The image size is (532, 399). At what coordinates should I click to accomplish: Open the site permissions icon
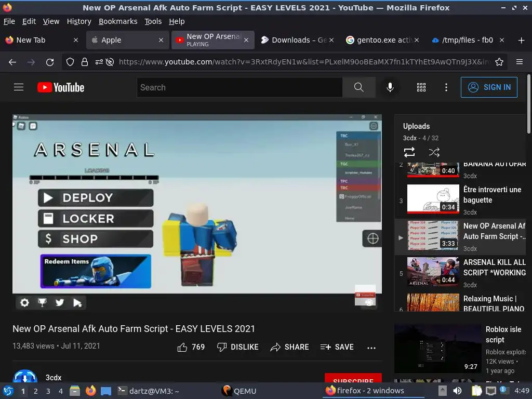coord(99,62)
